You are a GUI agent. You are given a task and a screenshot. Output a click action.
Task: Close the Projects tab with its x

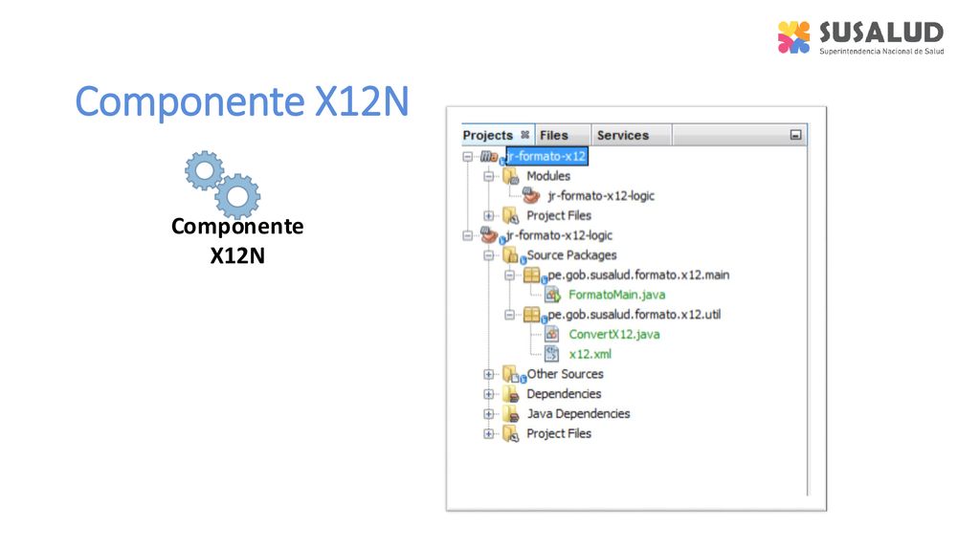point(525,134)
